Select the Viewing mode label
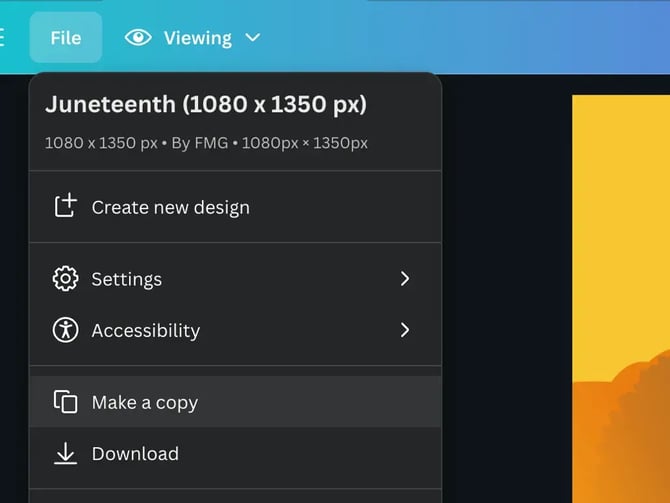670x503 pixels. pos(197,38)
